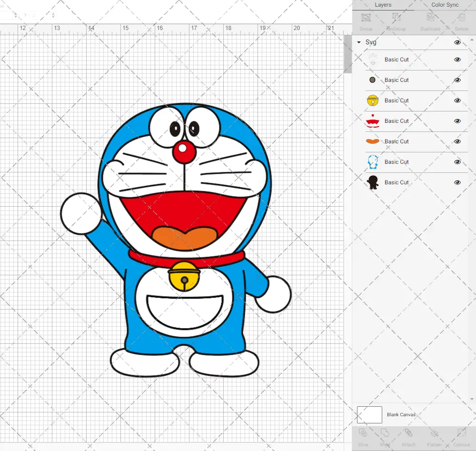Image resolution: width=476 pixels, height=451 pixels.
Task: Click the Slice tool
Action: [x=363, y=433]
